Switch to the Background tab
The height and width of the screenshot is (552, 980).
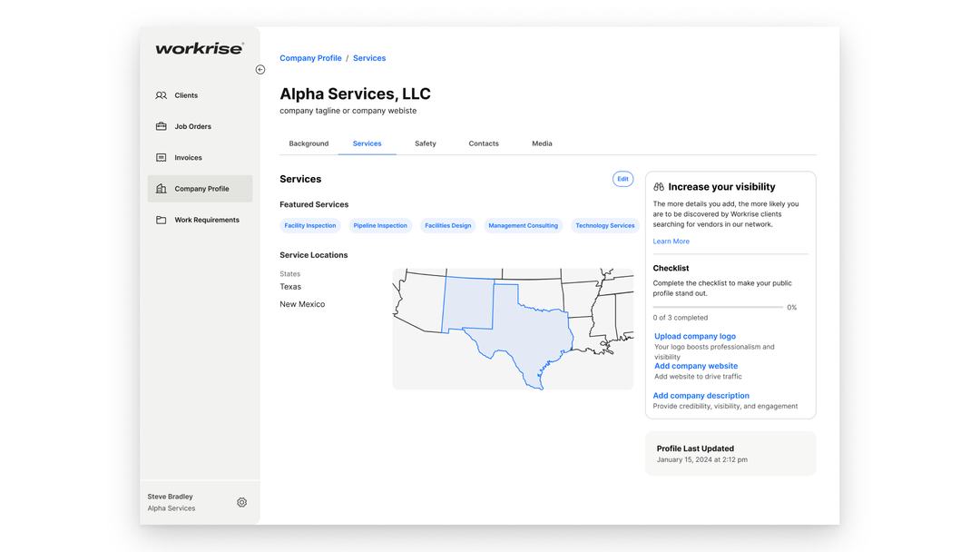(309, 143)
